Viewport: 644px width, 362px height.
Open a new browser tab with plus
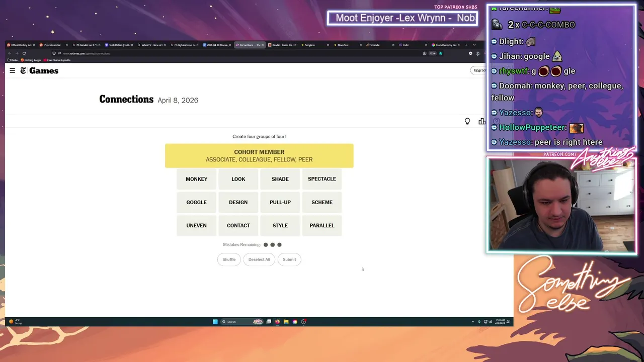[x=466, y=45]
